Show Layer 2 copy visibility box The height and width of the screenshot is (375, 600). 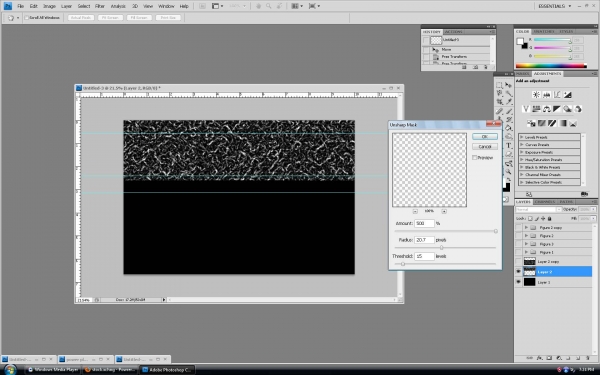[519, 262]
